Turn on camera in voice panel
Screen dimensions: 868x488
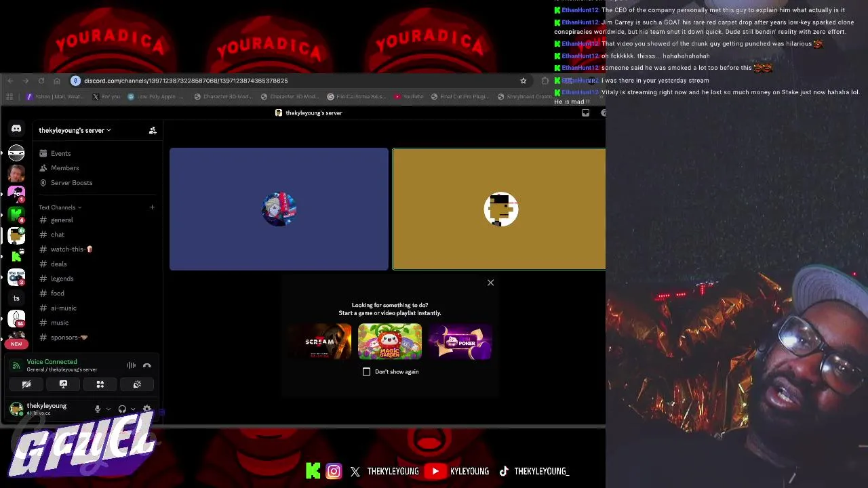point(26,384)
